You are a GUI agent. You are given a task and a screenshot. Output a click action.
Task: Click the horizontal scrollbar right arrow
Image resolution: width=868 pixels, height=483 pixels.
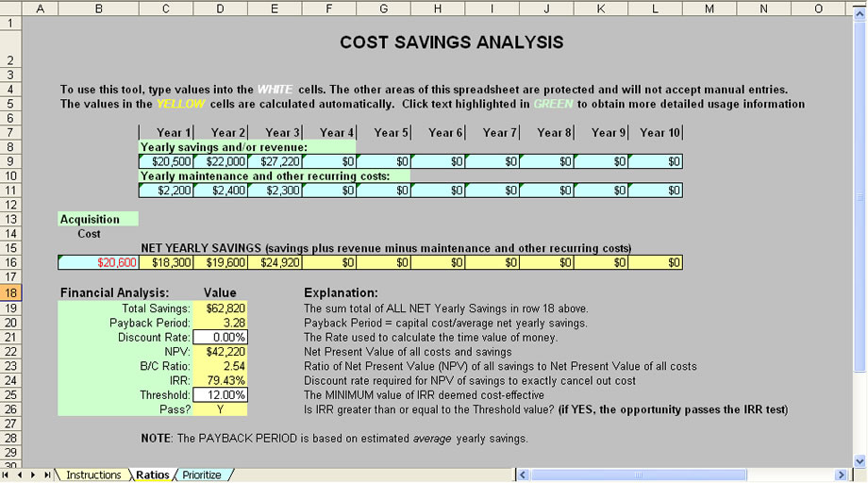[841, 475]
